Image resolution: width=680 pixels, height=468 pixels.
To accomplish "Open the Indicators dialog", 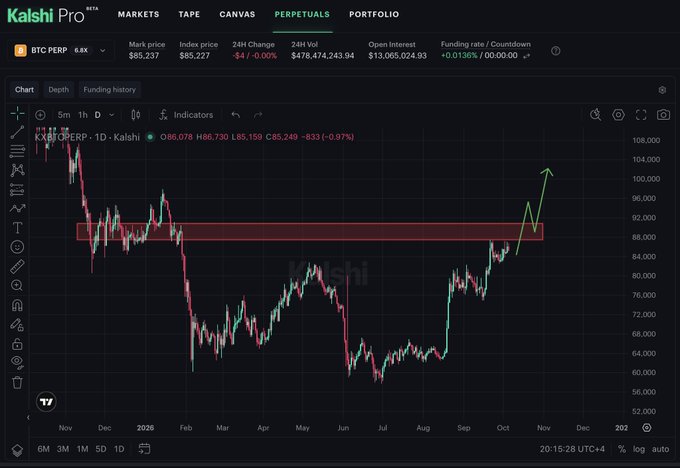I will [x=186, y=115].
